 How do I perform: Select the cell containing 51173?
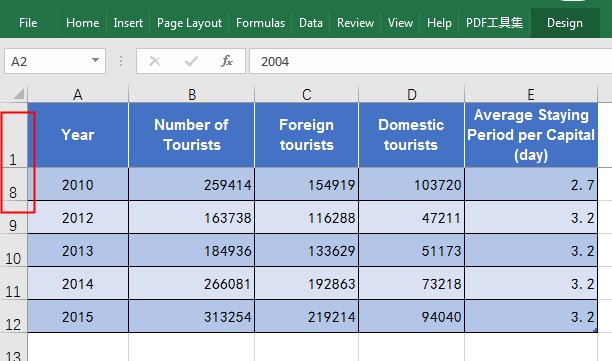(411, 251)
